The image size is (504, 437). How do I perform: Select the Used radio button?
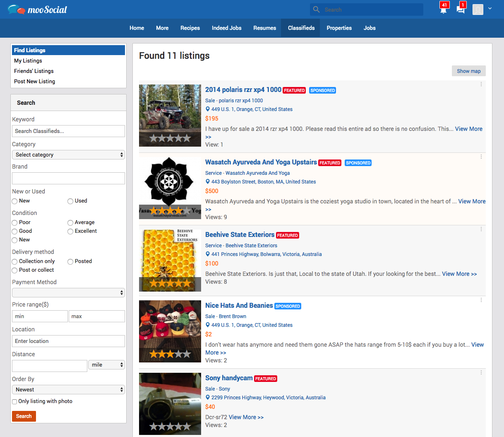(70, 201)
